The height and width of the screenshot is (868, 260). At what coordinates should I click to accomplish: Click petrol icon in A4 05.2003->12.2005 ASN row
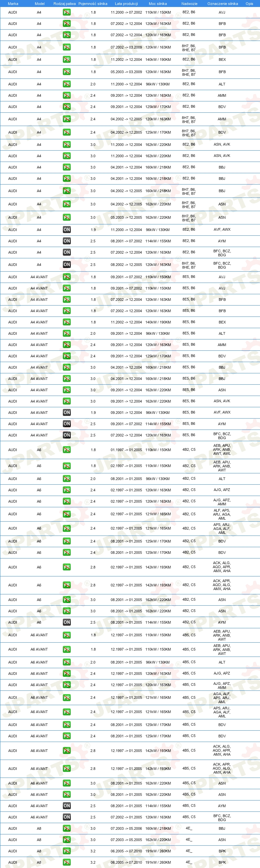[x=67, y=217]
